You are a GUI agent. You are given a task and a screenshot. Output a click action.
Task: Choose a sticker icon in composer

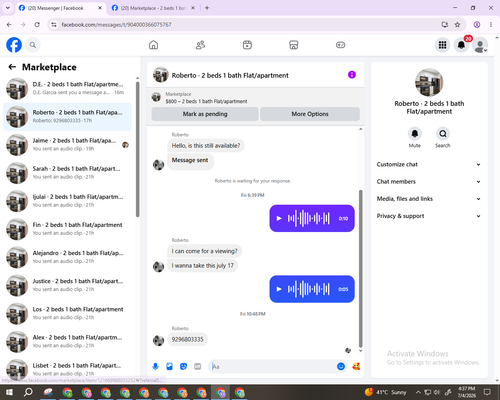click(184, 367)
